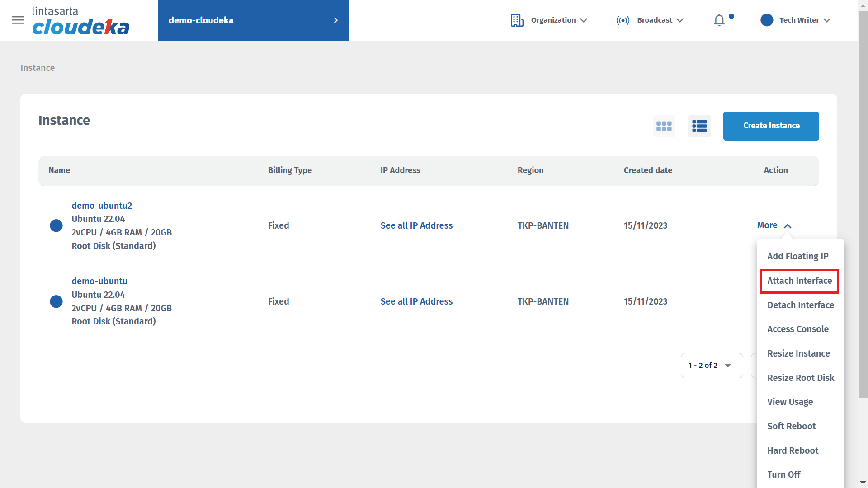Click the Broadcast signal icon
Viewport: 868px width, 488px height.
623,20
